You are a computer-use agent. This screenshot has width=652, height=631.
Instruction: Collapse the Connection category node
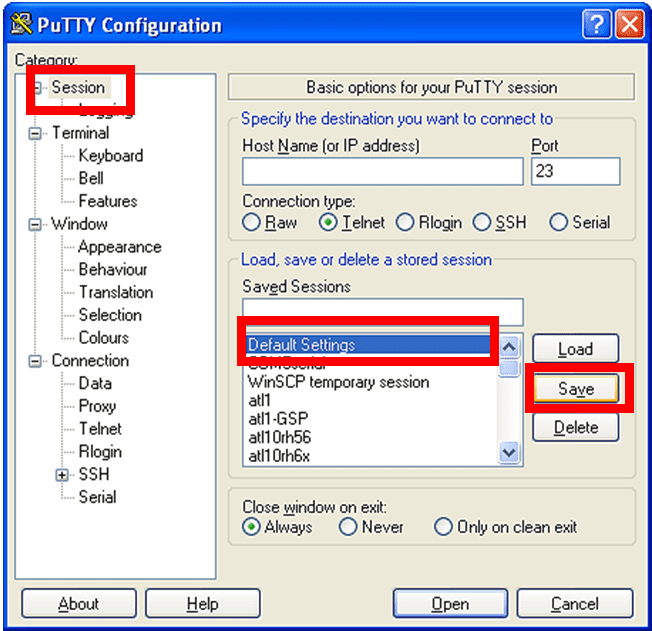tap(36, 361)
